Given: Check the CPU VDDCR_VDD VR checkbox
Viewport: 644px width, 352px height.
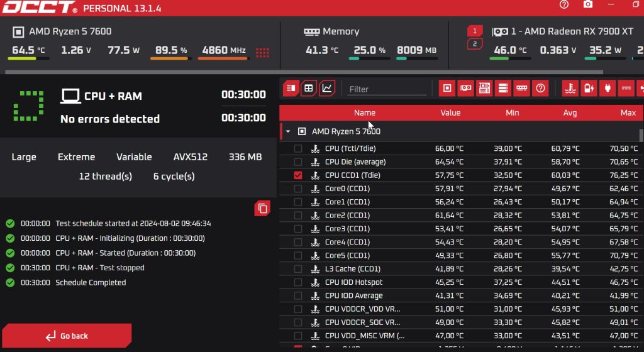Looking at the screenshot, I should 297,309.
